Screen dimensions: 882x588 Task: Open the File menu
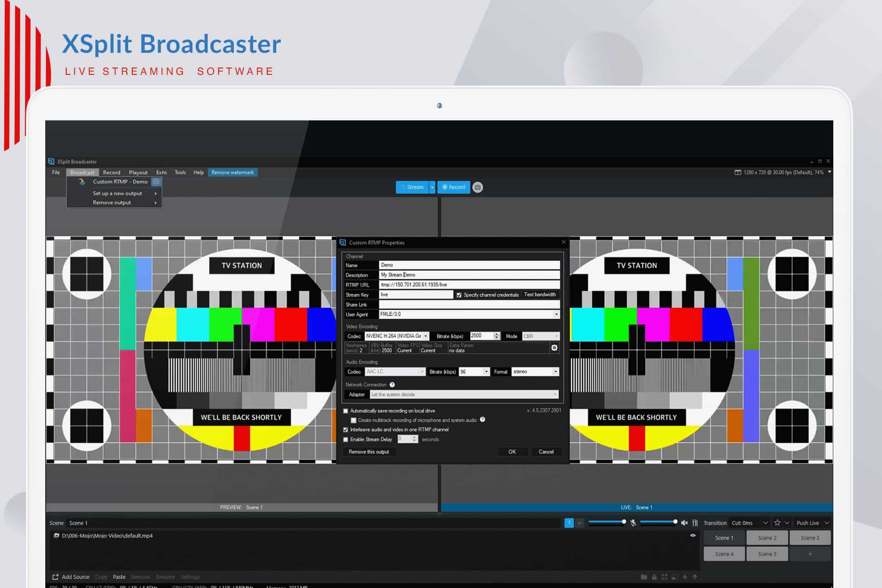(x=56, y=172)
